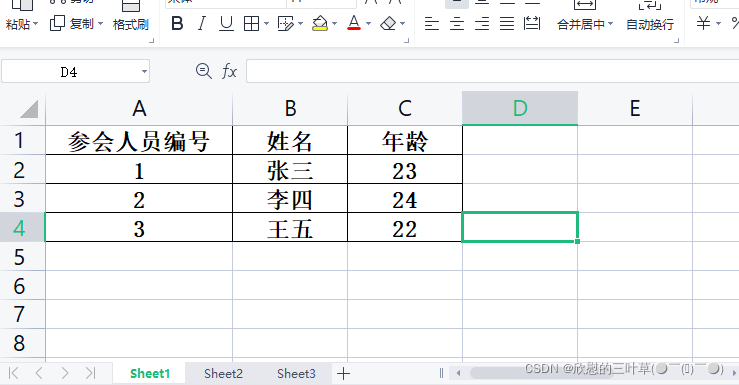Click cell with age 23
The image size is (739, 385).
pyautogui.click(x=405, y=170)
